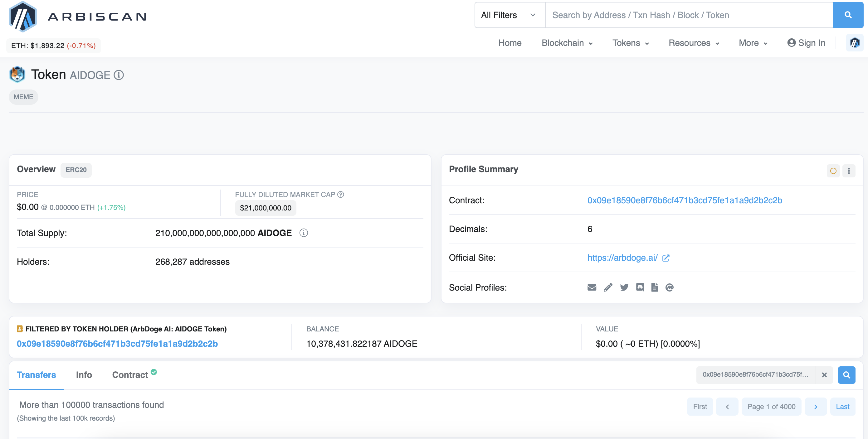This screenshot has width=868, height=439.
Task: Click the Sign In link
Action: 806,43
